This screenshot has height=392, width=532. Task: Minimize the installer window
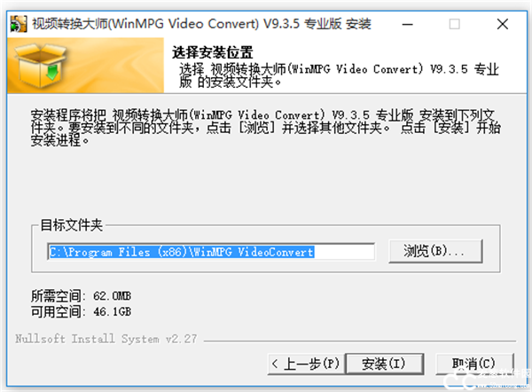[408, 25]
